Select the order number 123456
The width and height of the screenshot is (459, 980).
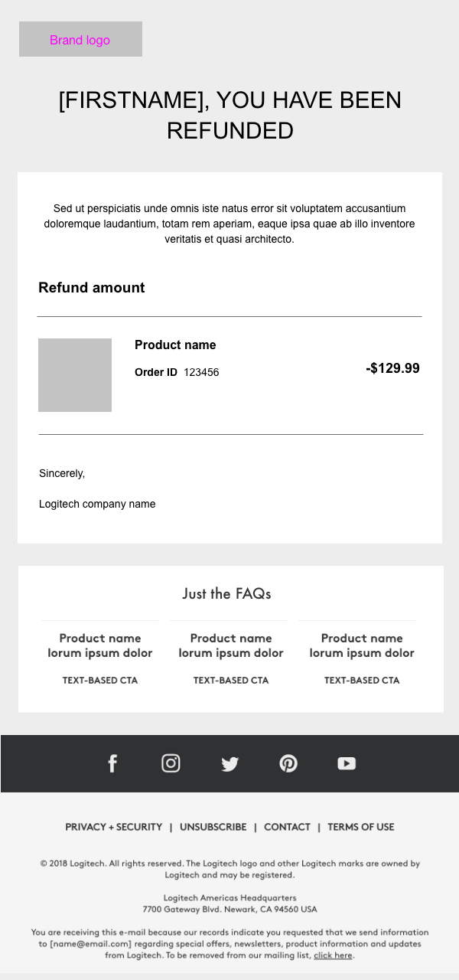pyautogui.click(x=201, y=373)
